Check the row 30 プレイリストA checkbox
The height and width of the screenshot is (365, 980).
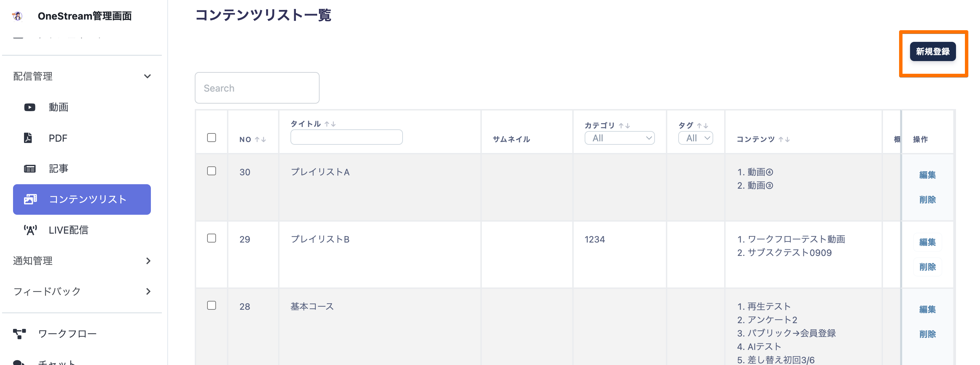pyautogui.click(x=212, y=171)
